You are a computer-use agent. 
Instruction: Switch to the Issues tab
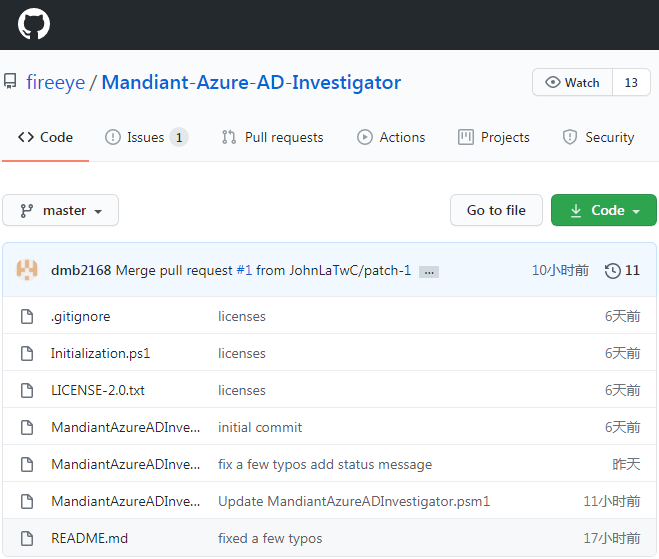pos(145,138)
